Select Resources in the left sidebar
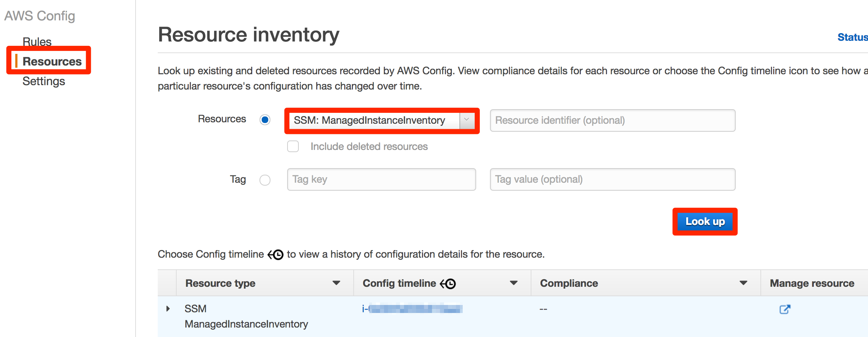Screen dimensions: 868x337 coord(52,61)
